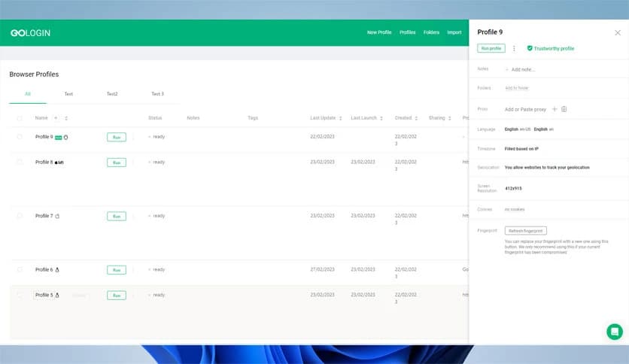Run Profile 5 from the table
Viewport: 629px width, 364px height.
[x=117, y=296]
